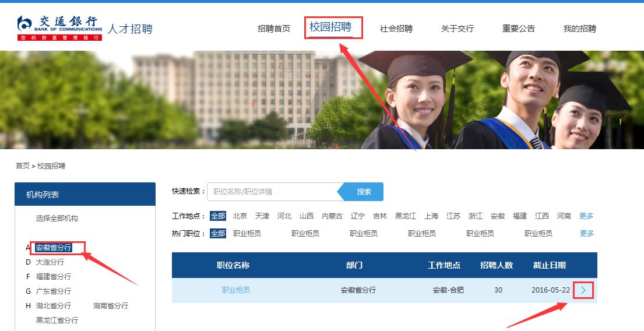
Task: Select 全部 in the 工作地点 filter
Action: [218, 216]
